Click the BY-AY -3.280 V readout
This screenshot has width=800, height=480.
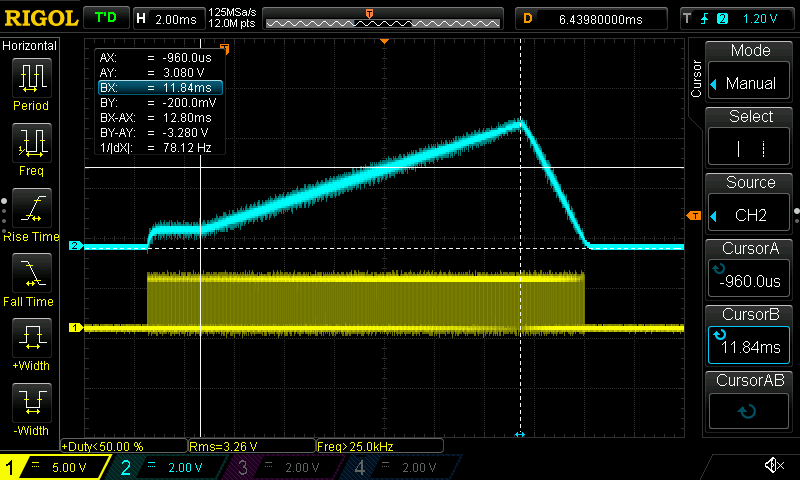[154, 133]
